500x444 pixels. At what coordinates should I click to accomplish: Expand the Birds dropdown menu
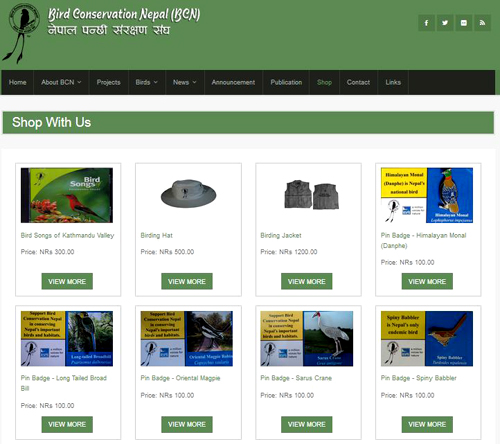coord(147,82)
